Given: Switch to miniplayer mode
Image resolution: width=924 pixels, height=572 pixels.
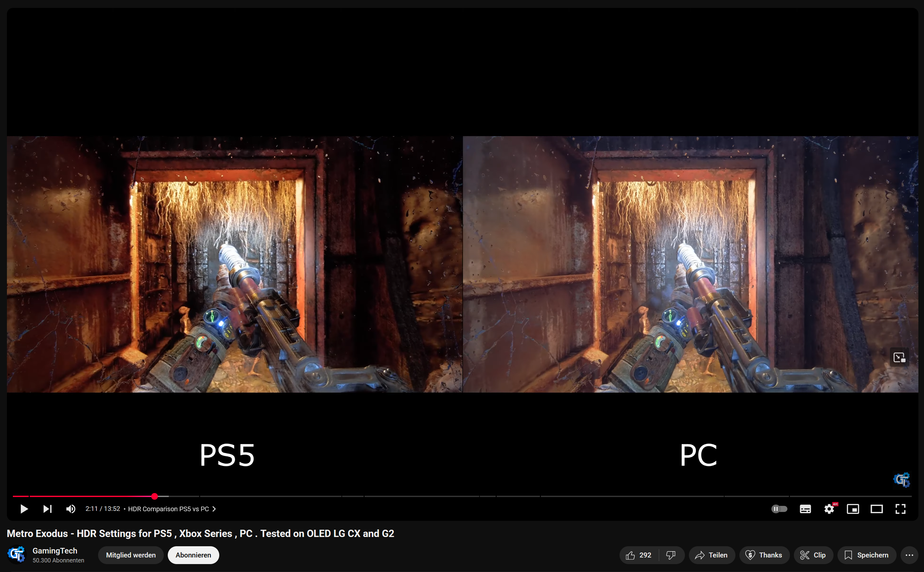Looking at the screenshot, I should click(x=853, y=509).
